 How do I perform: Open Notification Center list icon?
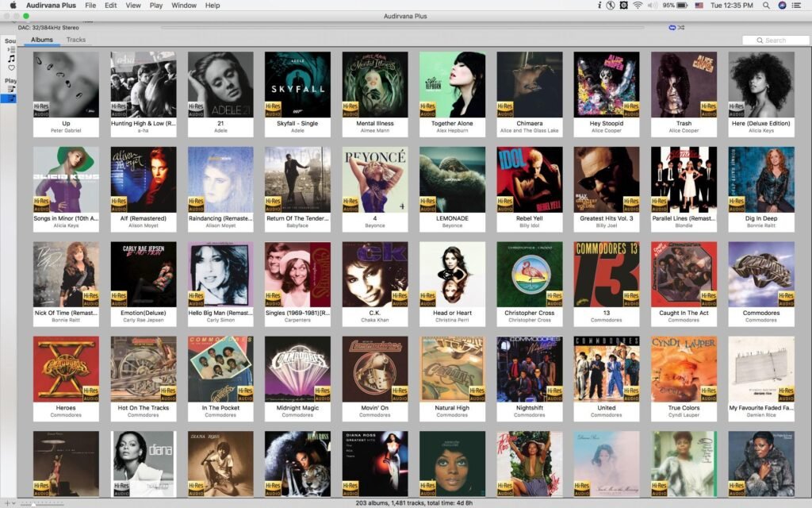797,6
